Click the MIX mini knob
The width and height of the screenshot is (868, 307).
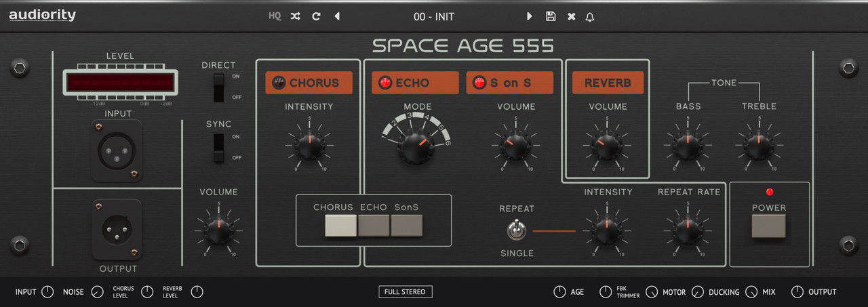751,292
